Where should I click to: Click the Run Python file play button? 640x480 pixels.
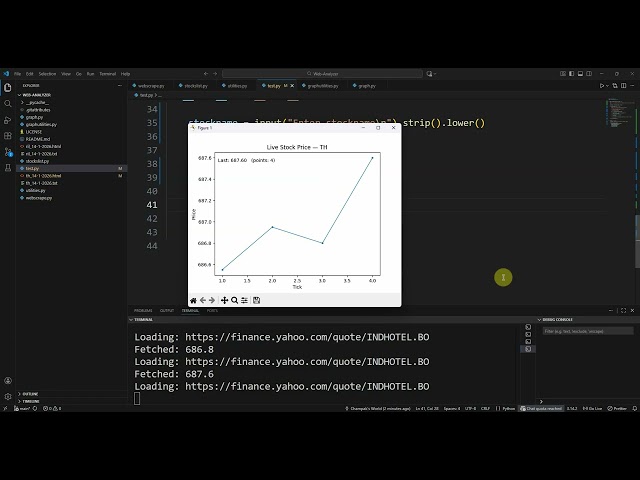click(x=602, y=86)
